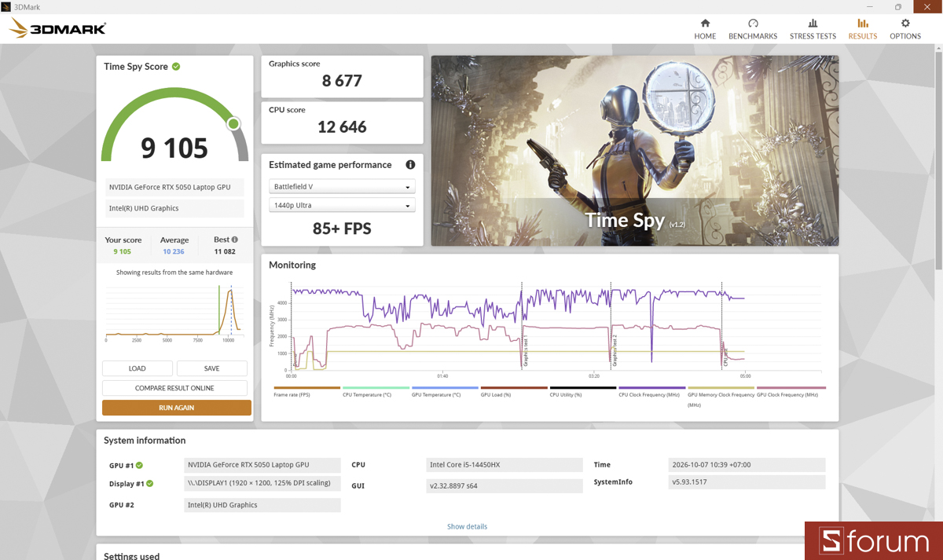Click the System information heading
Screen dimensions: 943x560
pos(145,441)
